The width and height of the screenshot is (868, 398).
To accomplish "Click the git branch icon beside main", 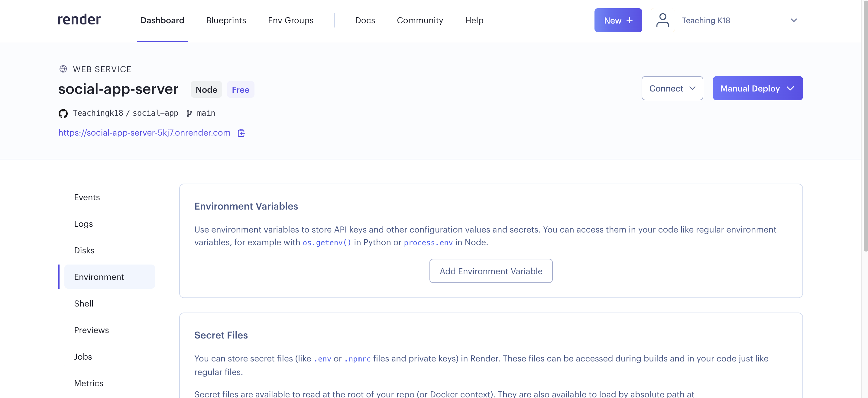I will click(x=189, y=114).
